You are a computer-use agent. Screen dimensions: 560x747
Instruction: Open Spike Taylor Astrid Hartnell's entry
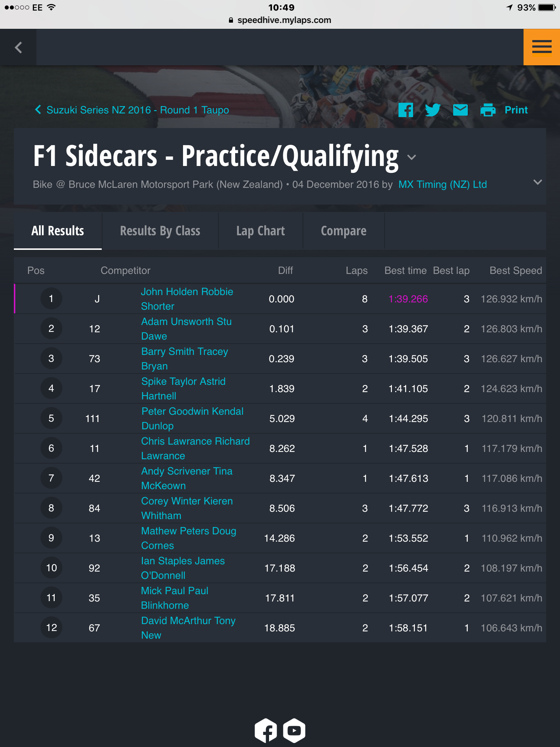(x=183, y=388)
